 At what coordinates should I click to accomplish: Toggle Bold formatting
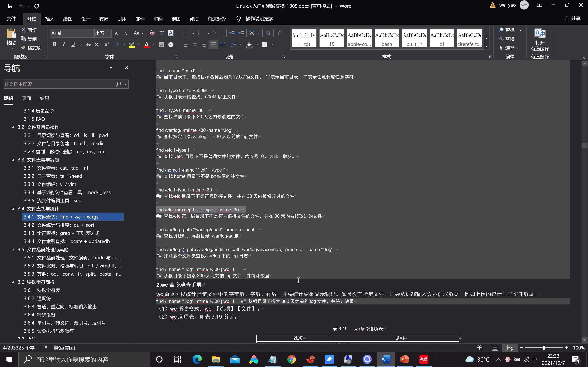point(54,44)
